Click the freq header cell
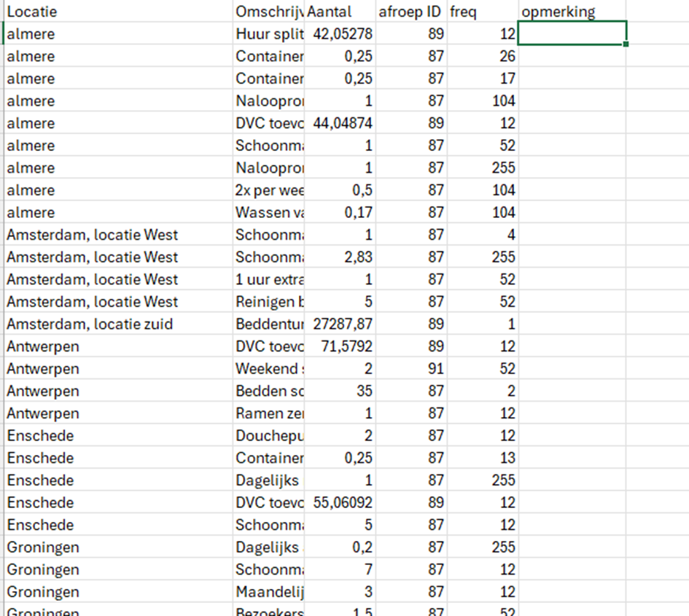689x616 pixels. click(x=483, y=11)
